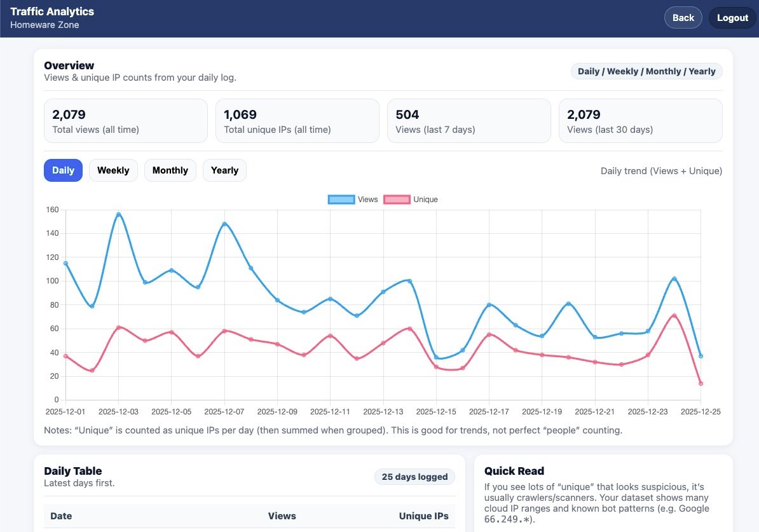The image size is (759, 532).
Task: Click the Views (last 7 days) card
Action: click(468, 121)
